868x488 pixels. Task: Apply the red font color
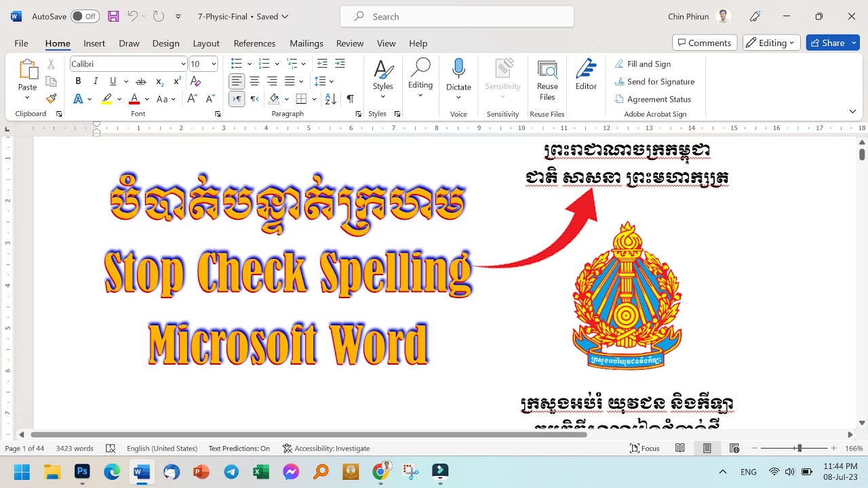click(134, 99)
